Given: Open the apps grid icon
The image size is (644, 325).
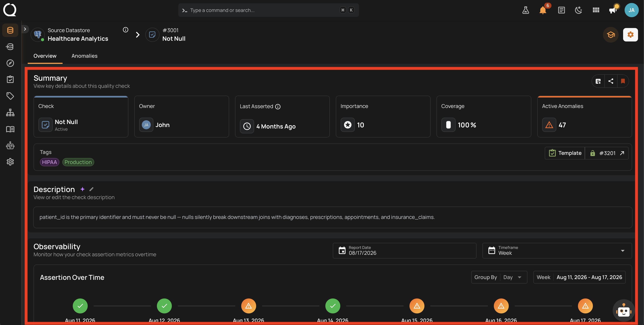Looking at the screenshot, I should (596, 10).
